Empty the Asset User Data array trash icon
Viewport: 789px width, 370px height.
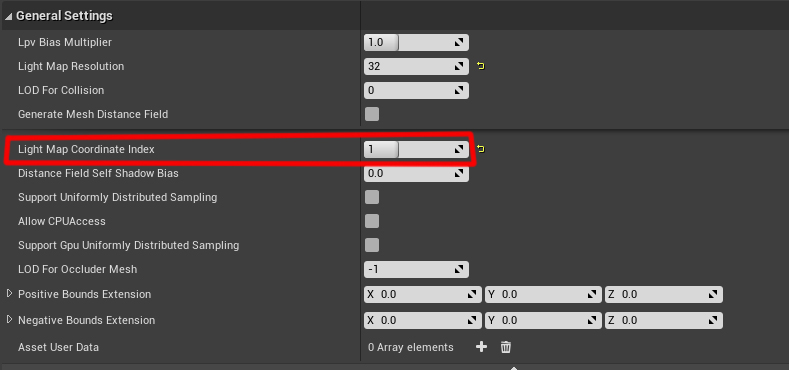(x=506, y=347)
